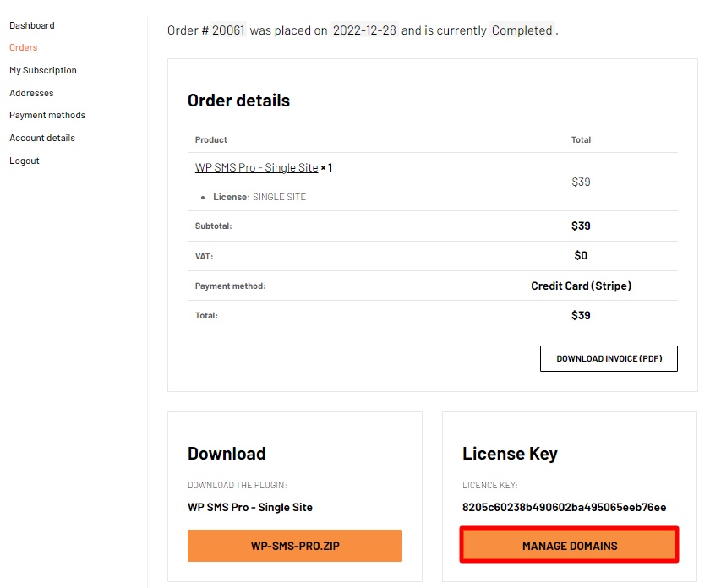Click the License Key section heading

point(510,454)
